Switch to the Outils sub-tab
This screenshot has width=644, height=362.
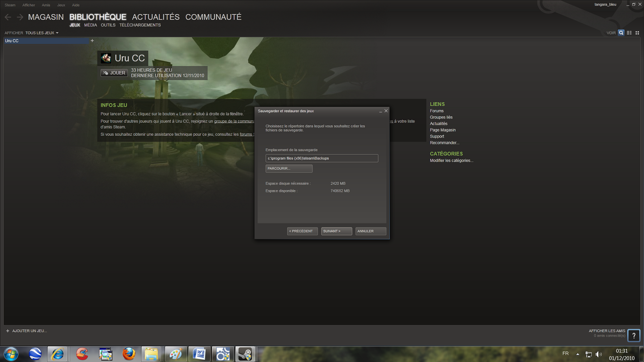[108, 25]
